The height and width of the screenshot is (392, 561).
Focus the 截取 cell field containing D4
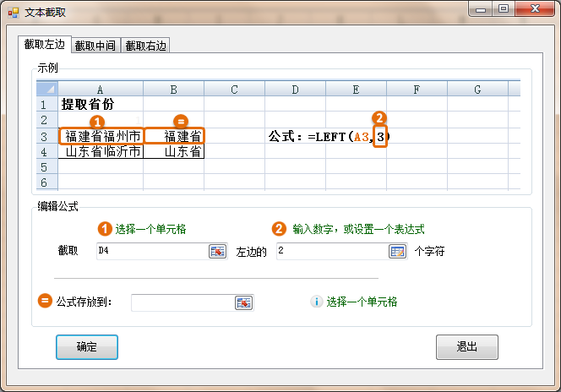tap(150, 251)
